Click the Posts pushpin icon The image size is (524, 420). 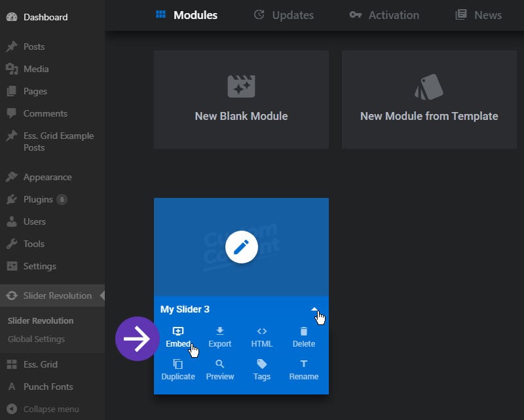click(12, 47)
